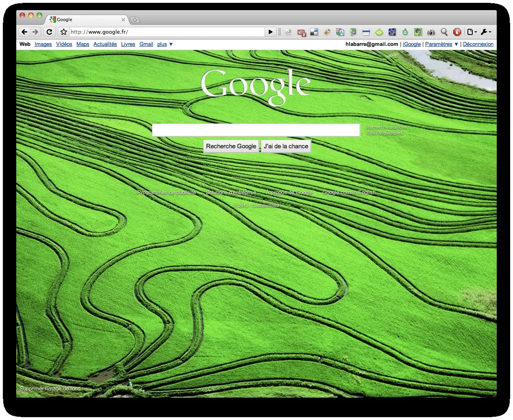Bookmark the page with the star icon
The width and height of the screenshot is (513, 420).
tap(63, 32)
